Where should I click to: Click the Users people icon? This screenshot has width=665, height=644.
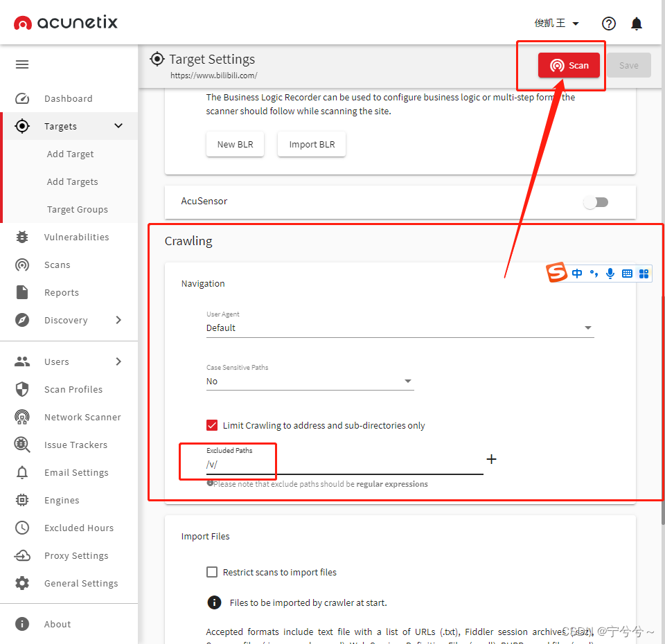coord(22,361)
